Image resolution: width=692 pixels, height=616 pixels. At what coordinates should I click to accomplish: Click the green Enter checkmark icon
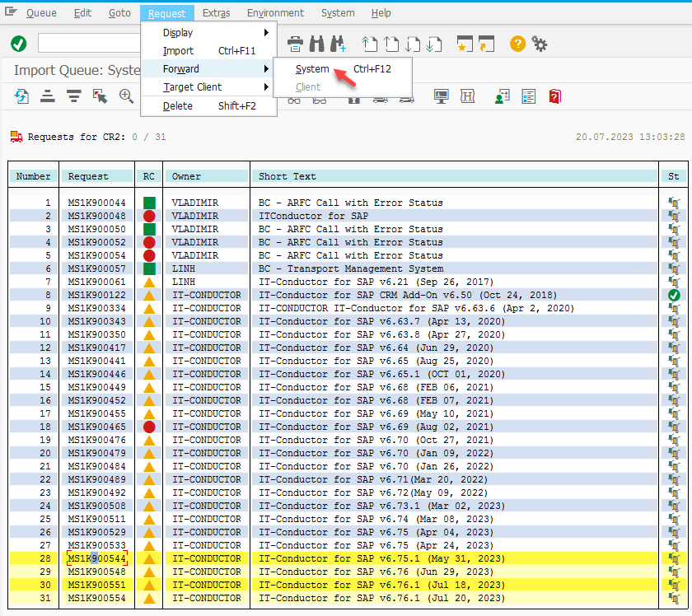18,44
